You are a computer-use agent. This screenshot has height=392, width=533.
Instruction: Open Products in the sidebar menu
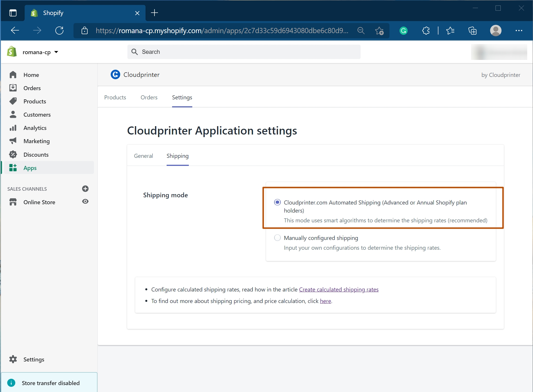pyautogui.click(x=35, y=101)
